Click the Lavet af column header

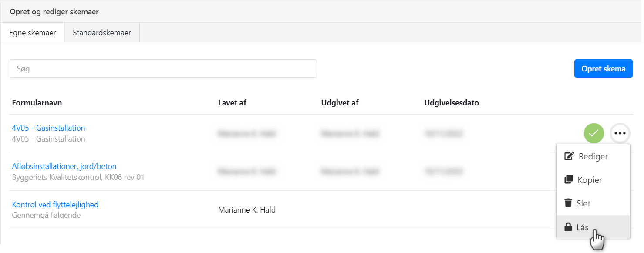pos(232,103)
